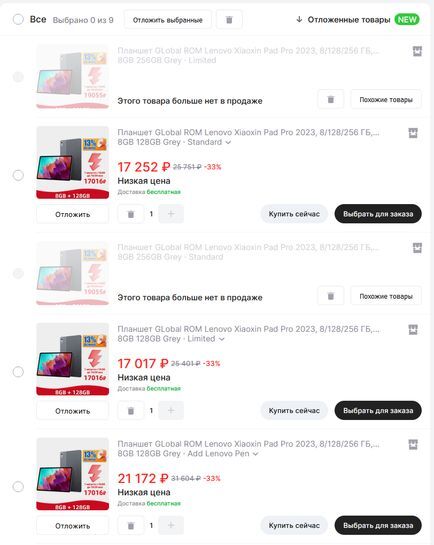Remove the 17 252 ₽ tablet via trash icon

131,214
